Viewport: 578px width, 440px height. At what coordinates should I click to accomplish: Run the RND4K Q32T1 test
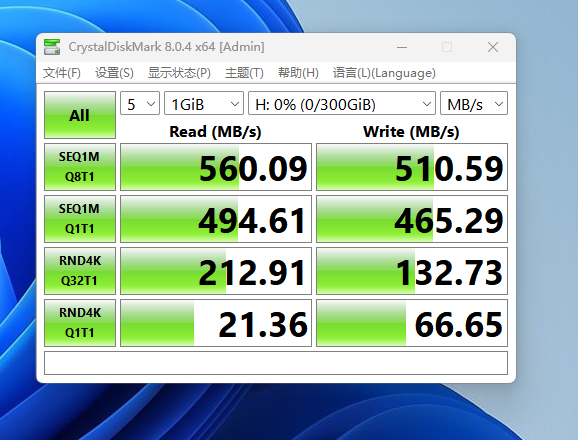[80, 271]
